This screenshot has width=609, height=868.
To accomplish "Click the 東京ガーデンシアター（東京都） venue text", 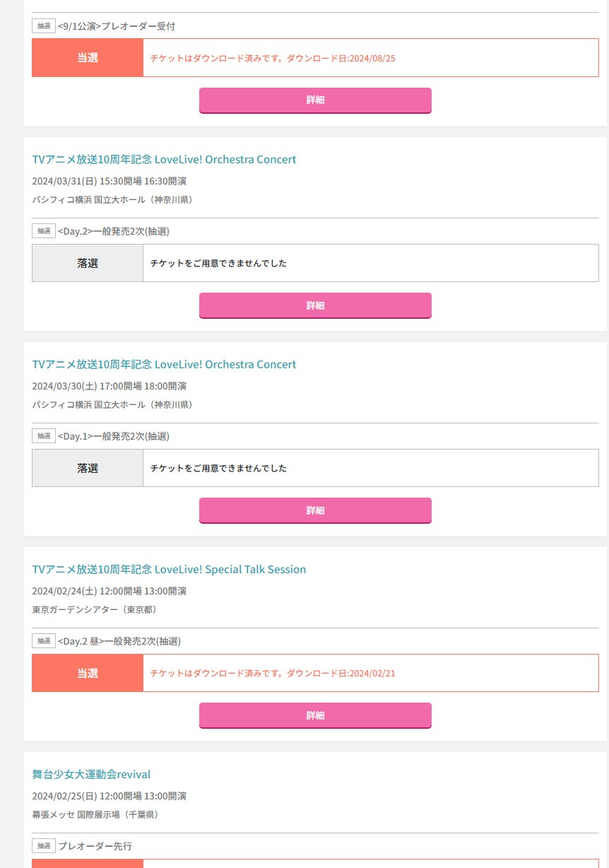I will click(x=94, y=609).
